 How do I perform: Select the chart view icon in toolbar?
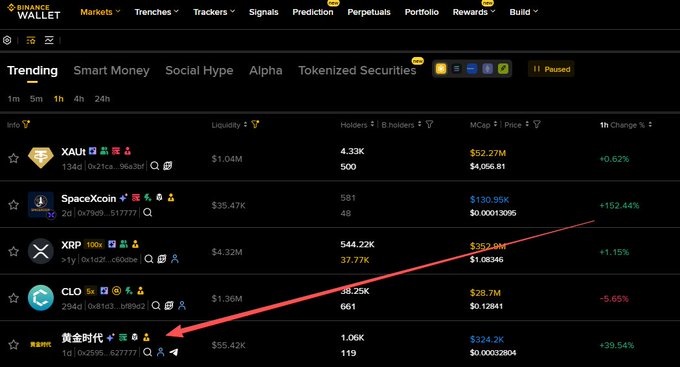click(x=49, y=40)
